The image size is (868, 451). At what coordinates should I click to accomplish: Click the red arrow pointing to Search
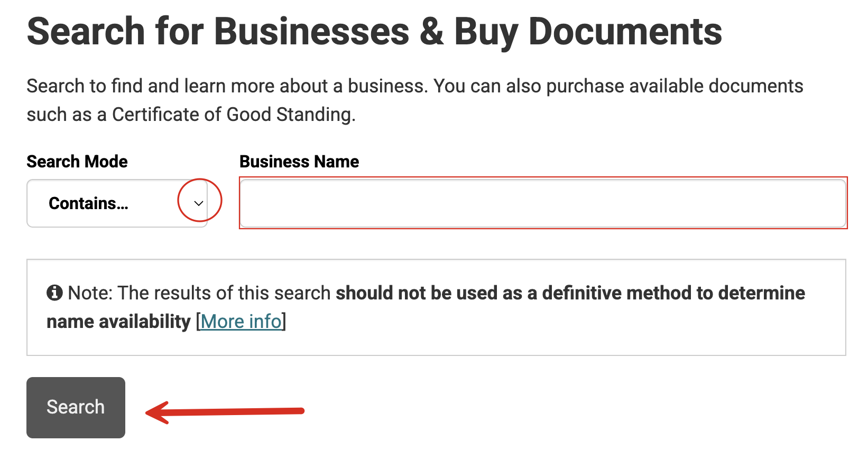(x=225, y=412)
